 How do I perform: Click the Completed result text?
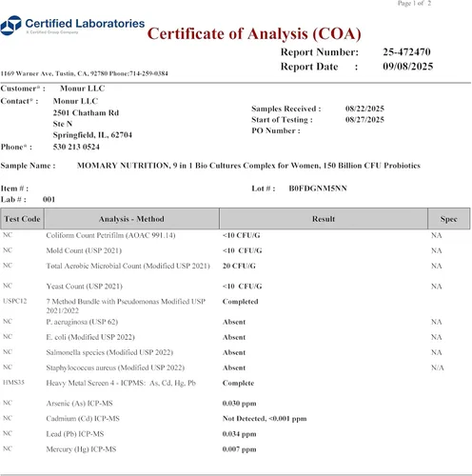(x=240, y=302)
